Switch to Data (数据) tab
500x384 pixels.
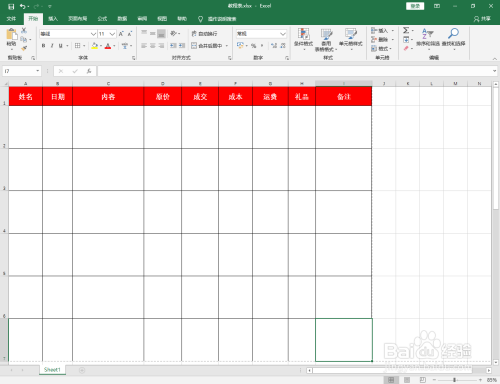click(122, 19)
